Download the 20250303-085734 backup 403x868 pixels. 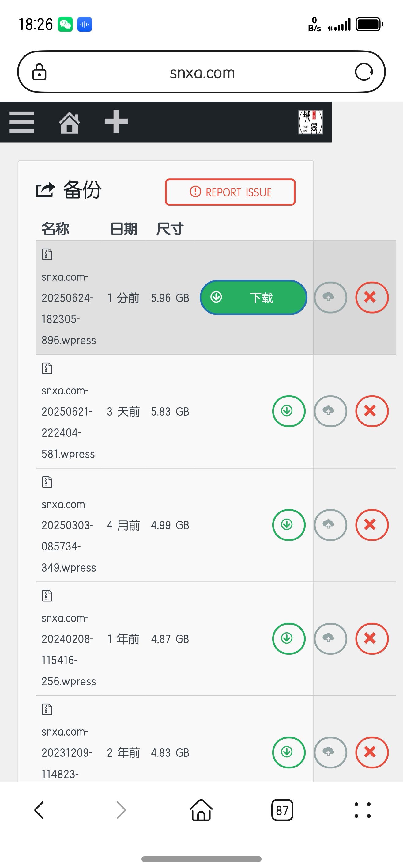(x=288, y=525)
